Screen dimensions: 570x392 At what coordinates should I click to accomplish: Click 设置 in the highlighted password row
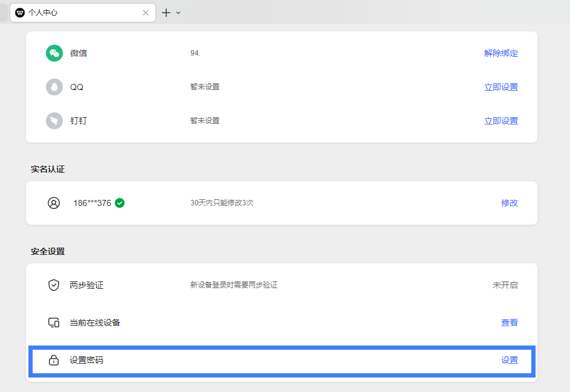pyautogui.click(x=510, y=359)
